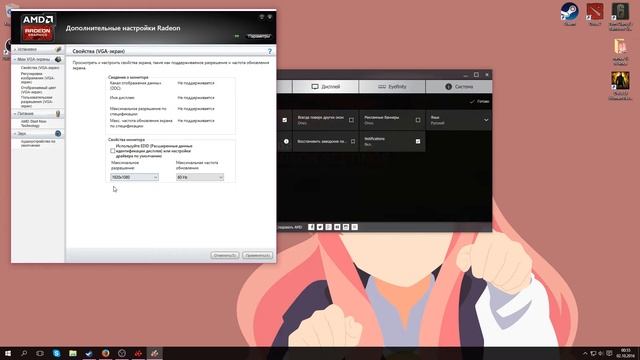Open Task View on the taskbar
Screen dimensions: 640x360
pyautogui.click(x=40, y=353)
